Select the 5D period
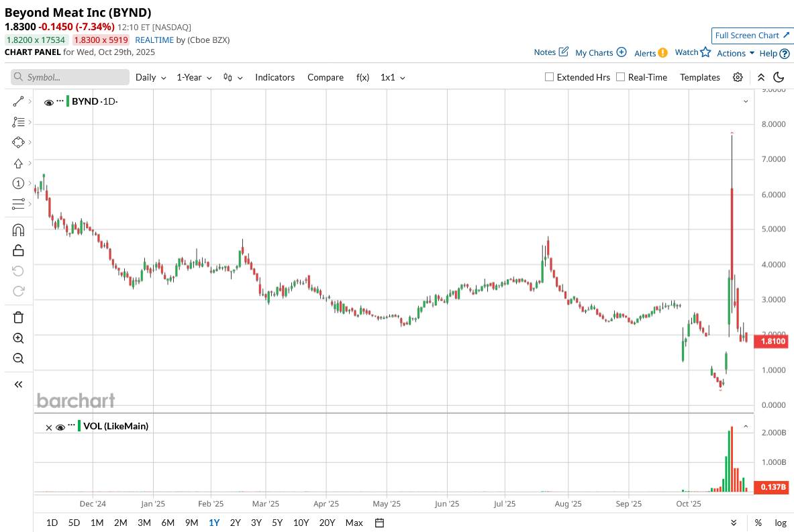Screen dimensions: 794x532 (x=74, y=523)
